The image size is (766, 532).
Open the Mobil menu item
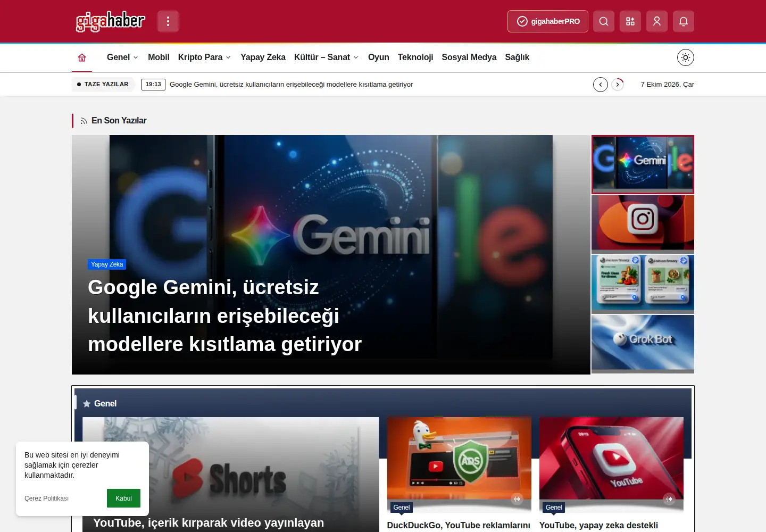pos(159,57)
